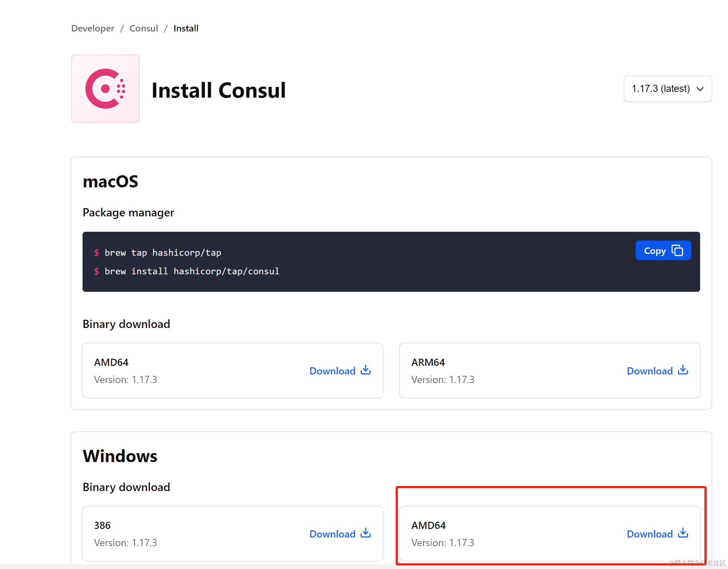Image resolution: width=728 pixels, height=569 pixels.
Task: Click the Install Consul page heading
Action: point(219,90)
